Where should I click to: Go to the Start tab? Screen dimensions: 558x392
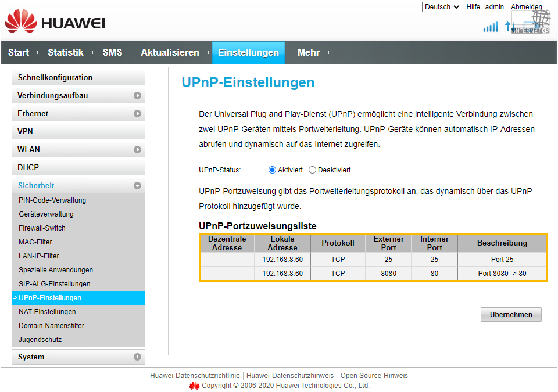click(19, 53)
